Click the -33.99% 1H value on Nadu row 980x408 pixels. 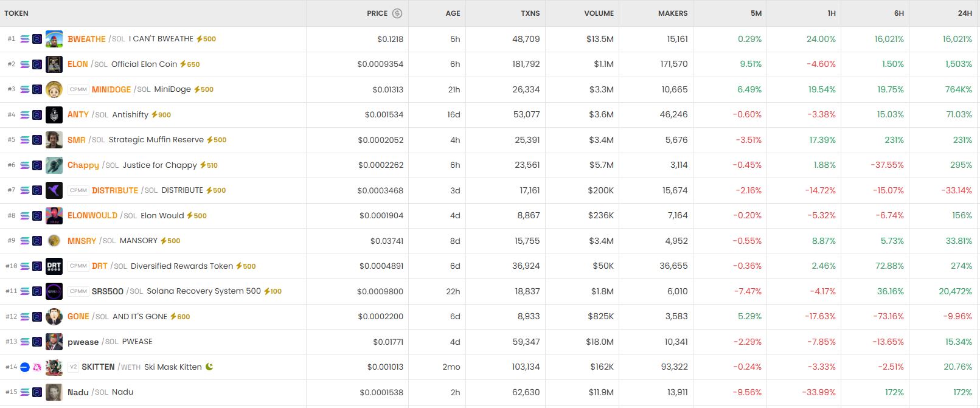(x=819, y=392)
